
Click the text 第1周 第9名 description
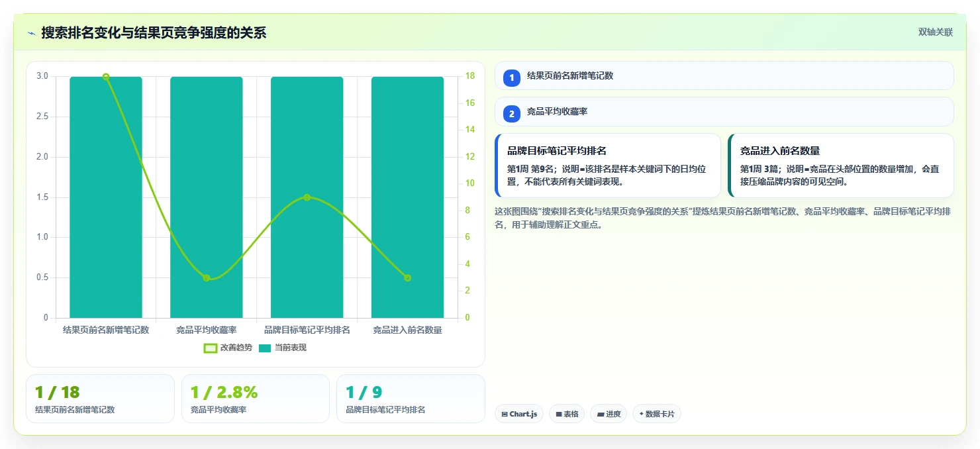(607, 175)
